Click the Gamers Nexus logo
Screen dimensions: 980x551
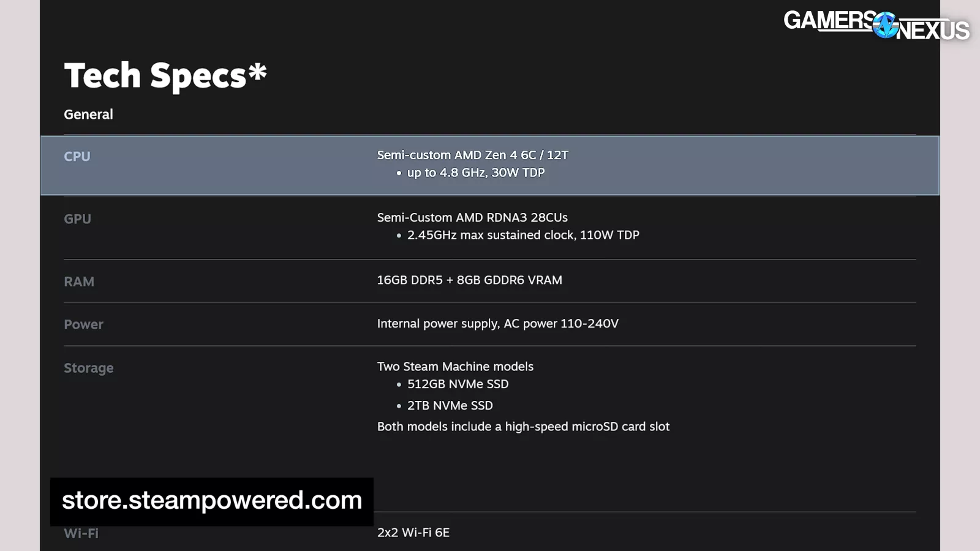[x=876, y=26]
